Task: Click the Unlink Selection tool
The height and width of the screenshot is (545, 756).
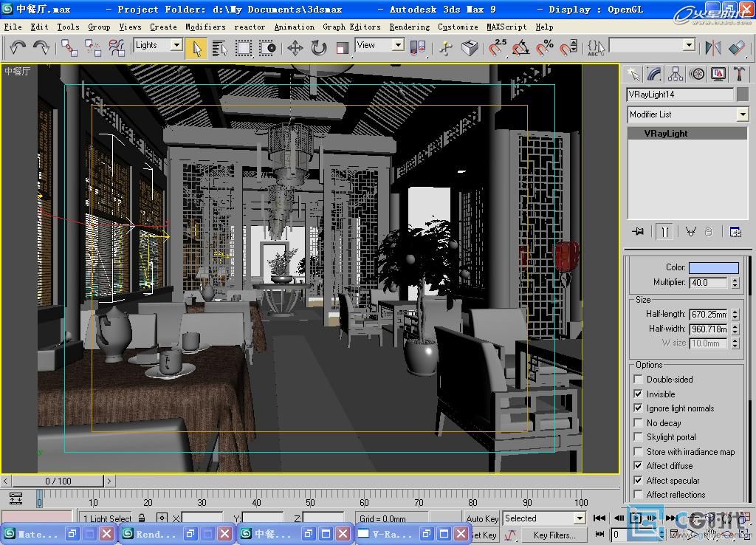Action: point(92,48)
